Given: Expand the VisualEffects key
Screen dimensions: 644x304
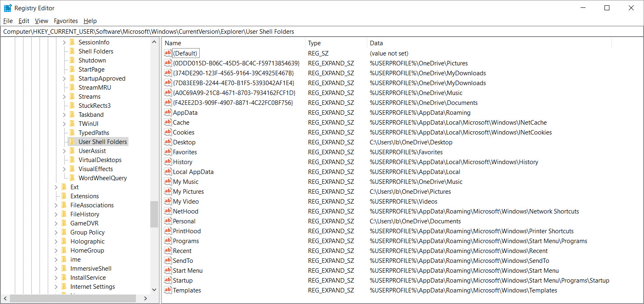Looking at the screenshot, I should pos(64,169).
